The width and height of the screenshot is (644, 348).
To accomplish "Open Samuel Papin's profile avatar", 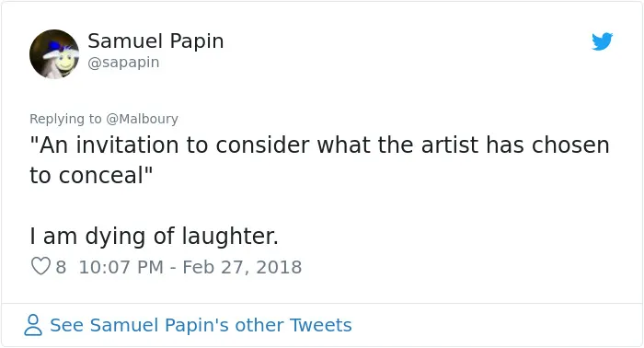I will [54, 53].
